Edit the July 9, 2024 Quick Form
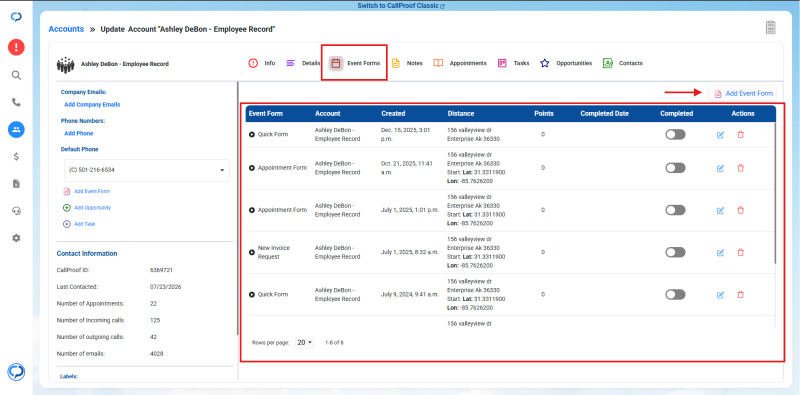800x395 pixels. (x=720, y=294)
